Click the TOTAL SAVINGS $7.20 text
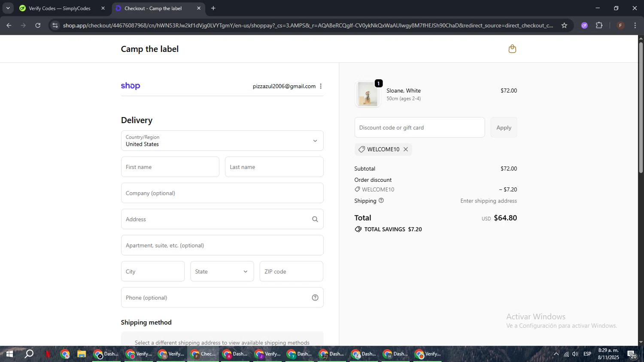644x362 pixels. click(x=393, y=229)
